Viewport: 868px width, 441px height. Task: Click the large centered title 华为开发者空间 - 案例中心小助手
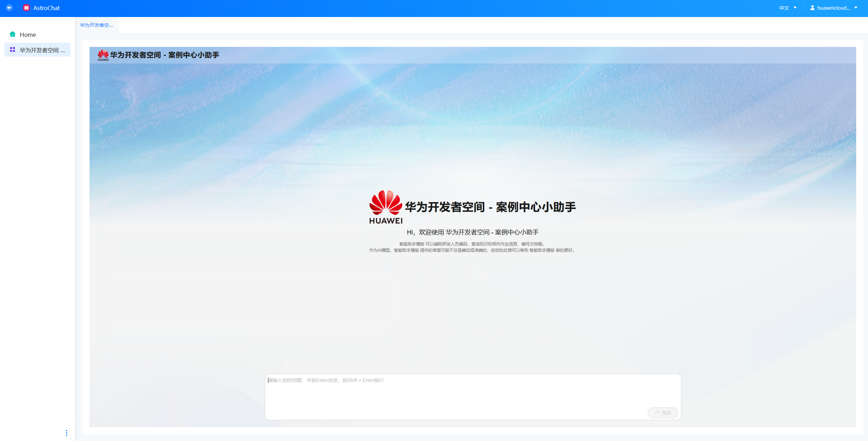(x=490, y=207)
